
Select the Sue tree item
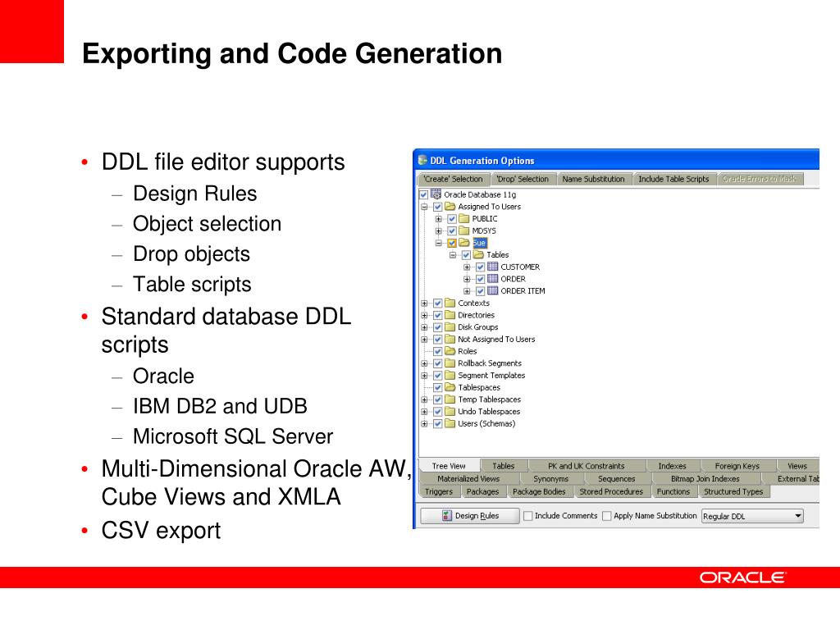click(x=479, y=243)
